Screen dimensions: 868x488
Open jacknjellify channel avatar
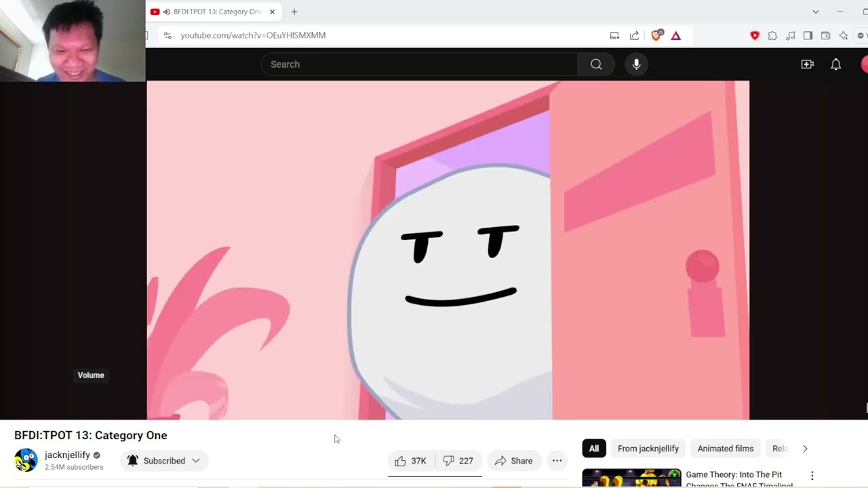tap(26, 460)
